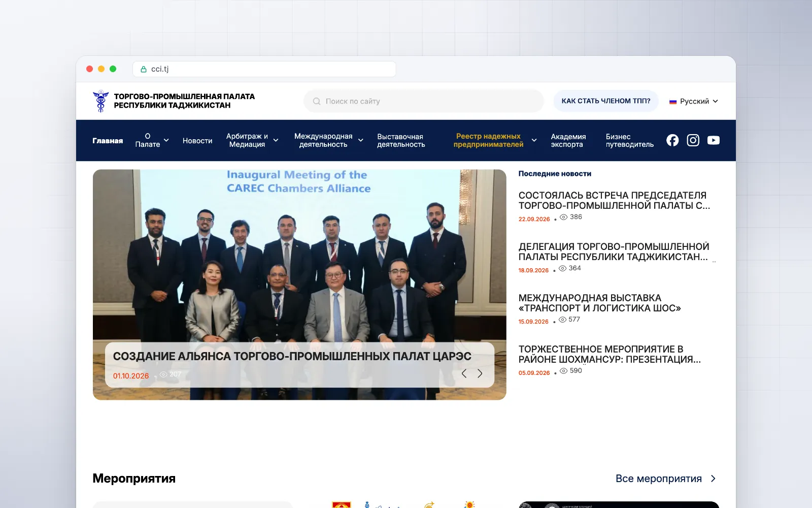Screen dimensions: 812x508
Task: Click the arrow next to Все мероприятия
Action: (713, 479)
